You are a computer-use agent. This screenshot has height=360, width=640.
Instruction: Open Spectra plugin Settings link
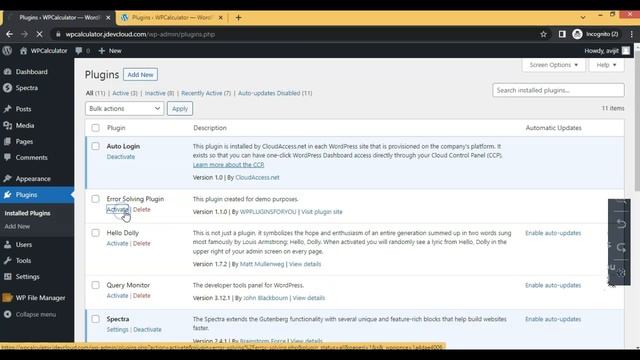[118, 329]
